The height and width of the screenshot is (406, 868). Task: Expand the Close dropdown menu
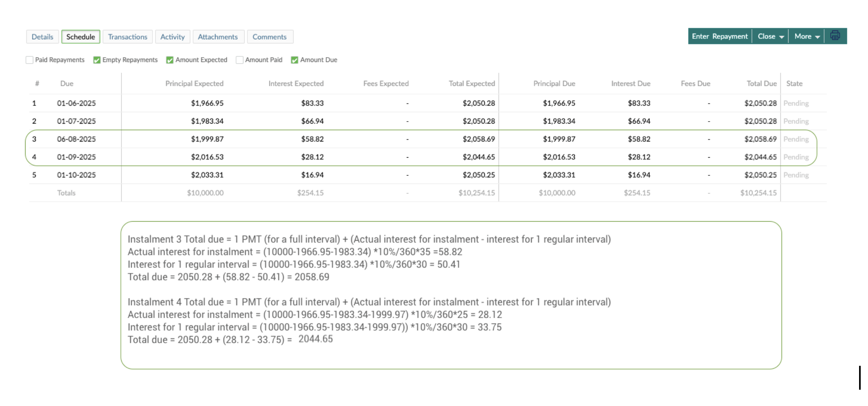tap(770, 36)
